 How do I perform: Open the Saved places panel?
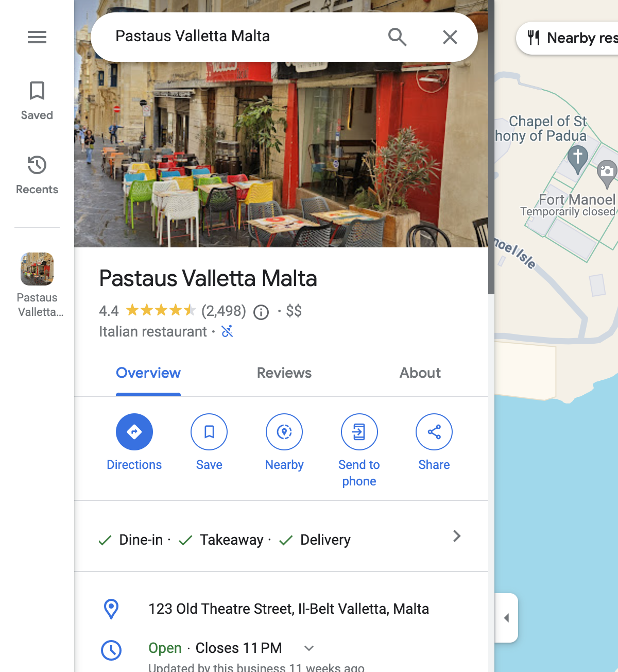(x=37, y=101)
